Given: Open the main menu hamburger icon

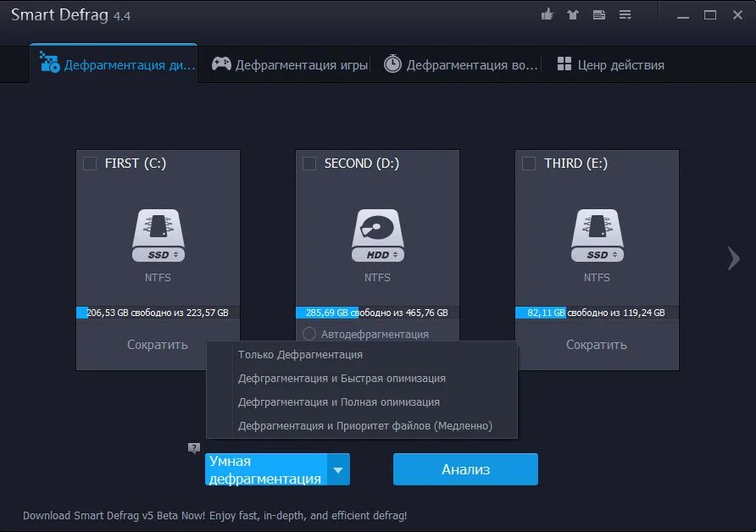Looking at the screenshot, I should 625,15.
